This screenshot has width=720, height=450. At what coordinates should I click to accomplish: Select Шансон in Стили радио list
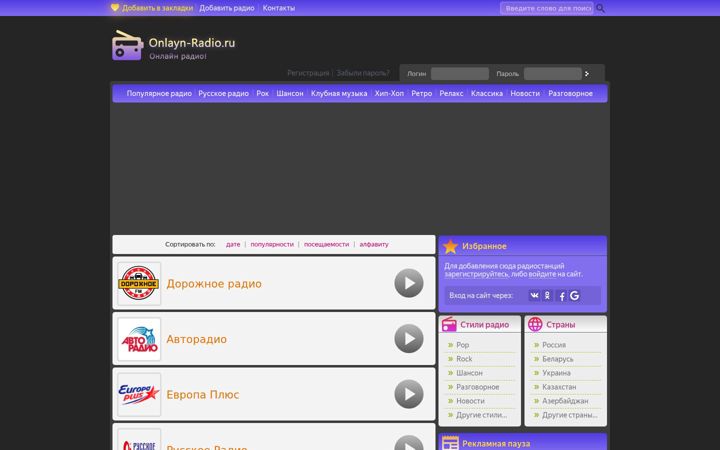tap(469, 373)
